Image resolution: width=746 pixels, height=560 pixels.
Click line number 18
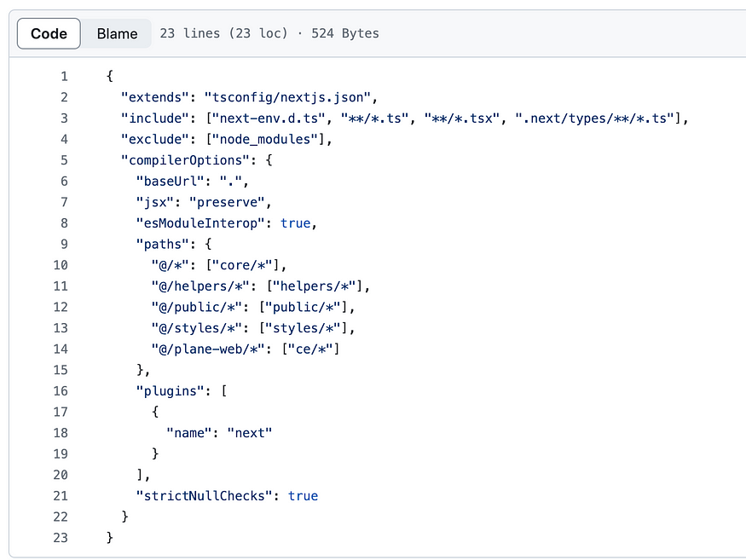click(x=61, y=432)
